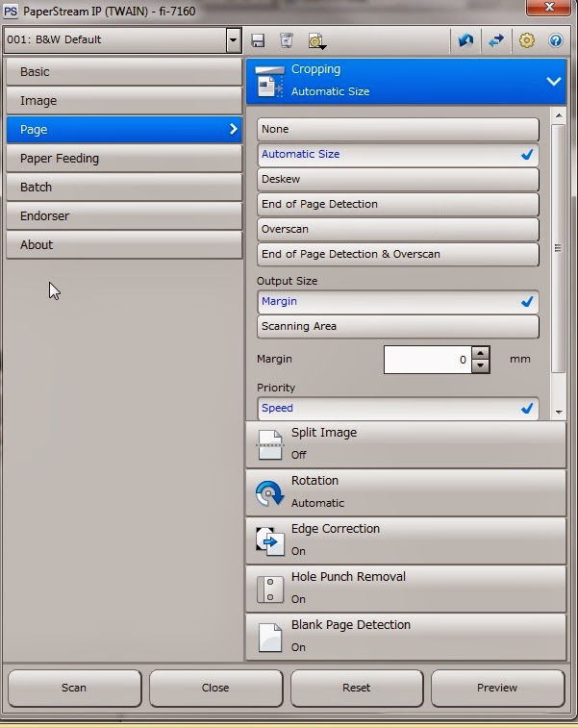Click the Blank Page Detection icon

coord(270,637)
